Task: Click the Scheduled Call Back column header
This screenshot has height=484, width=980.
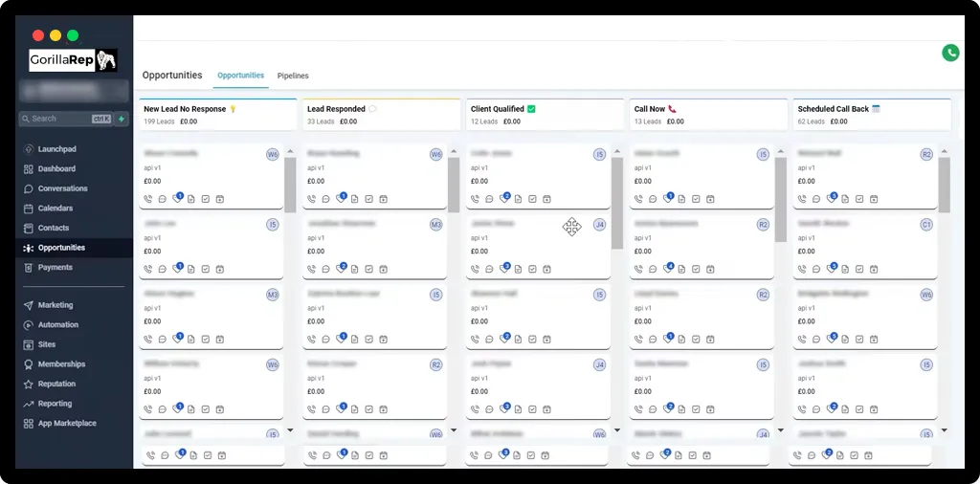Action: click(872, 114)
